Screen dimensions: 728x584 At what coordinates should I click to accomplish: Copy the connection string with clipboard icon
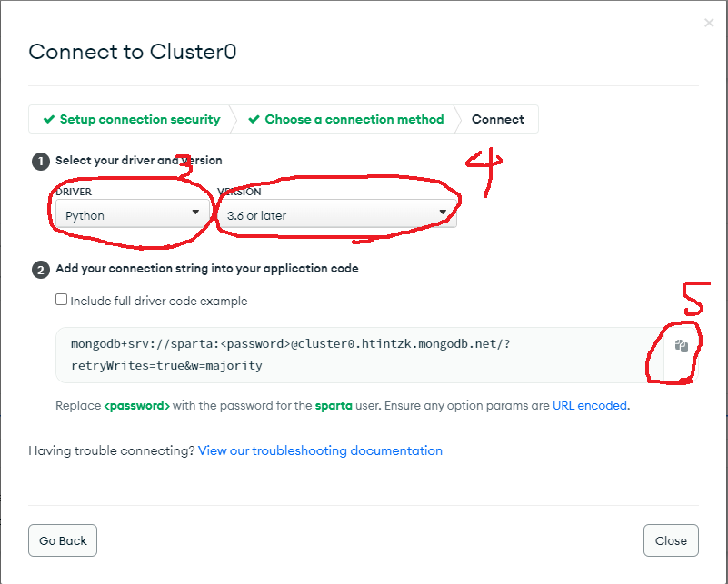681,346
